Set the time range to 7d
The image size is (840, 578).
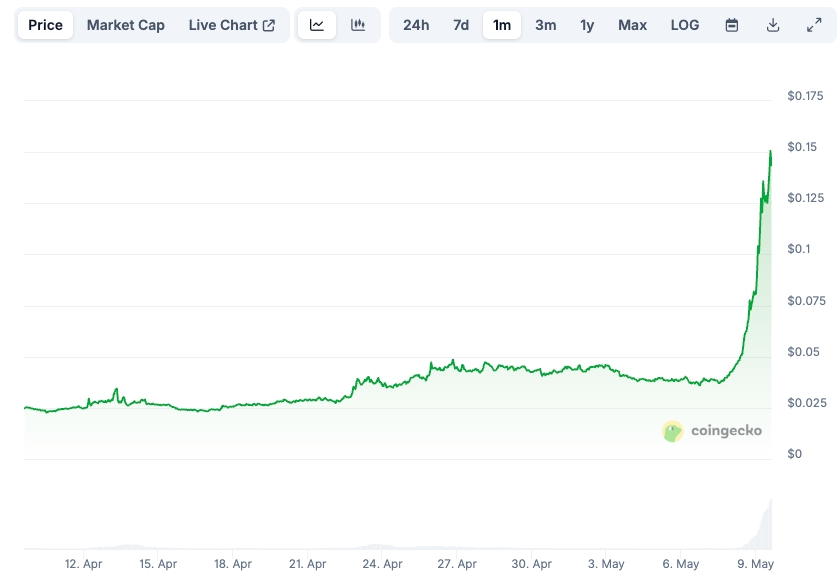(461, 25)
